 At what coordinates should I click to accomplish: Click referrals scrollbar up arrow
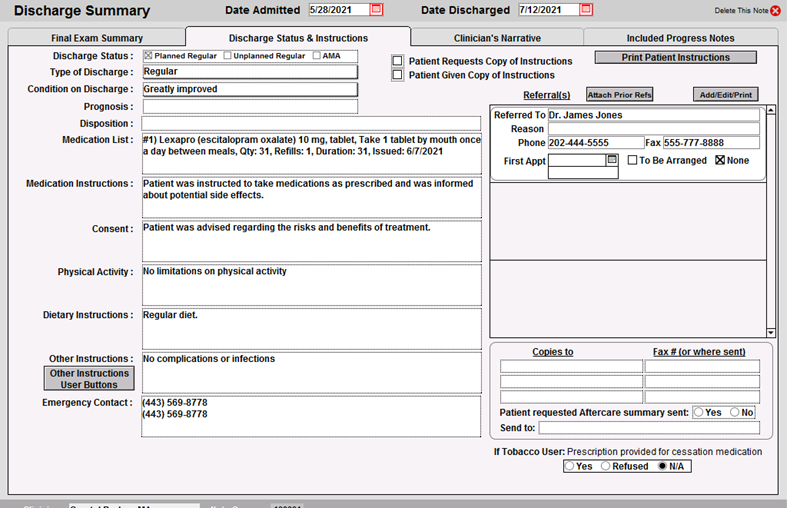click(771, 110)
